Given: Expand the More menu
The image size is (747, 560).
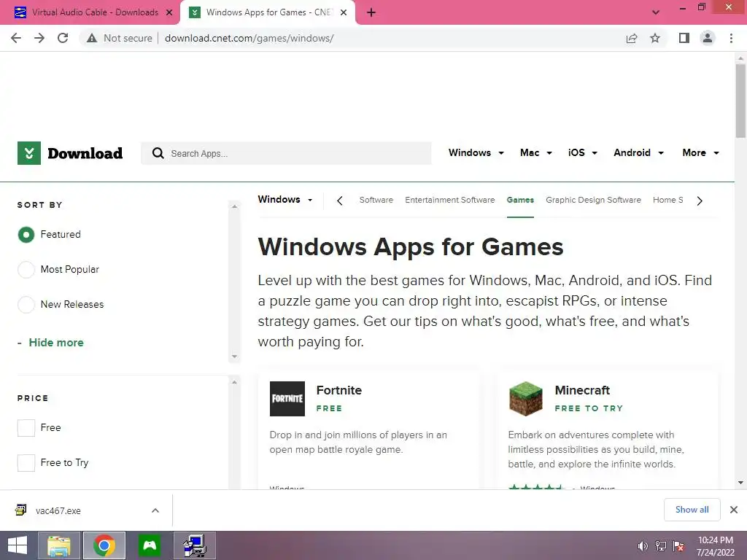Looking at the screenshot, I should [x=700, y=153].
